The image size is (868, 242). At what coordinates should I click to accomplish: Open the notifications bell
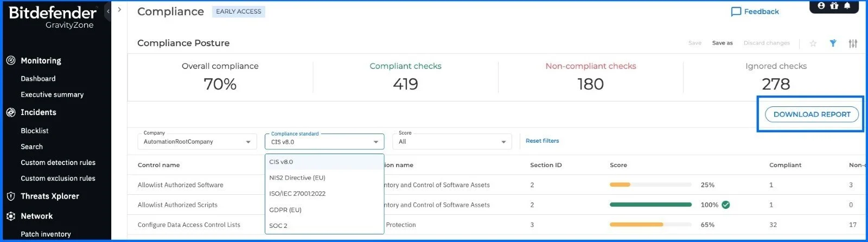tap(847, 5)
